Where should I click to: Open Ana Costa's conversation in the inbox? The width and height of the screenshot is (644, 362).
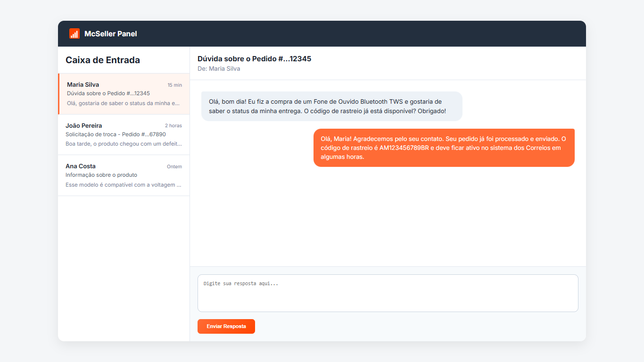click(124, 175)
